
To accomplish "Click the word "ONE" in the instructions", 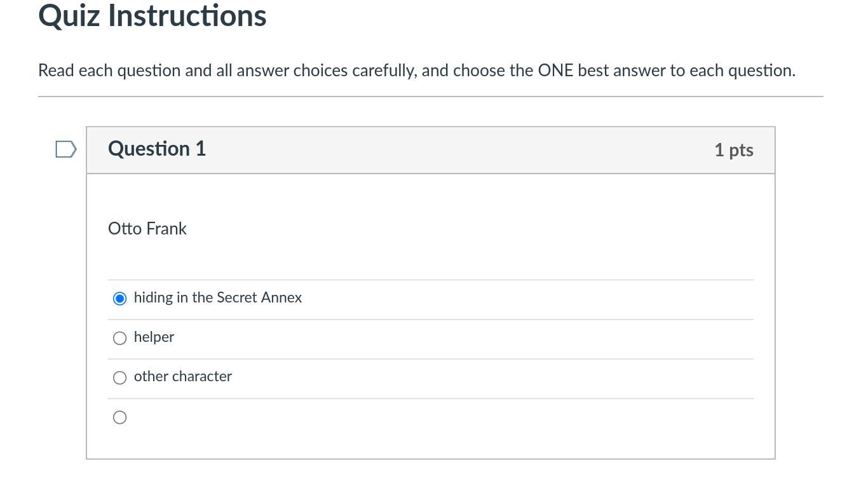I will pos(555,71).
